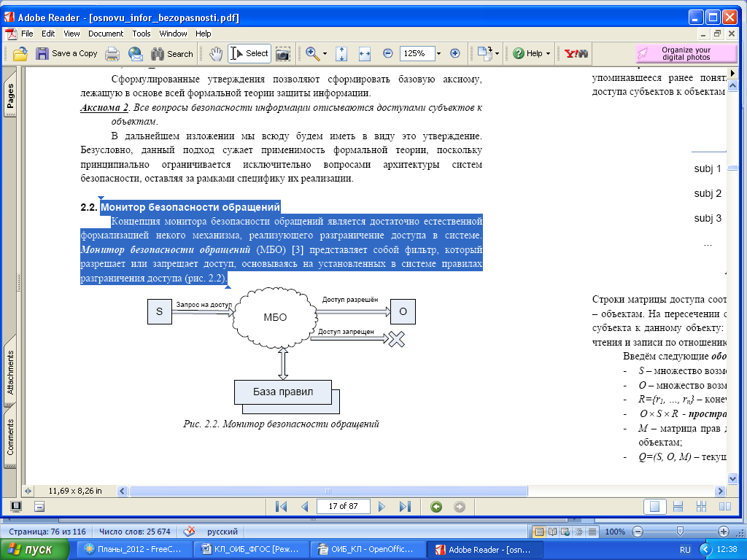The height and width of the screenshot is (560, 747).
Task: Expand the zoom tool dropdown arrow
Action: [325, 54]
